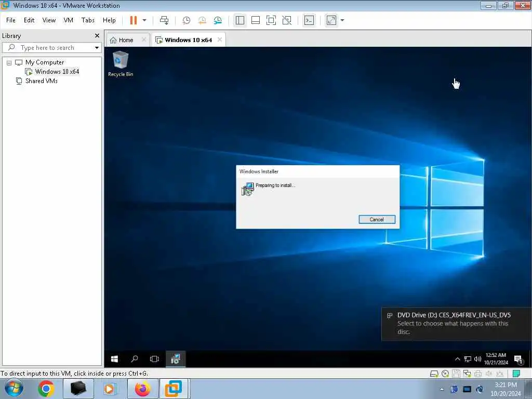The width and height of the screenshot is (532, 399).
Task: Open the View menu
Action: 49,20
